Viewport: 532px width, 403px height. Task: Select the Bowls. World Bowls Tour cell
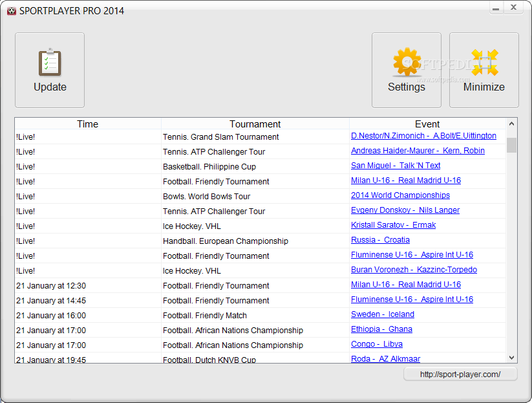click(x=255, y=197)
